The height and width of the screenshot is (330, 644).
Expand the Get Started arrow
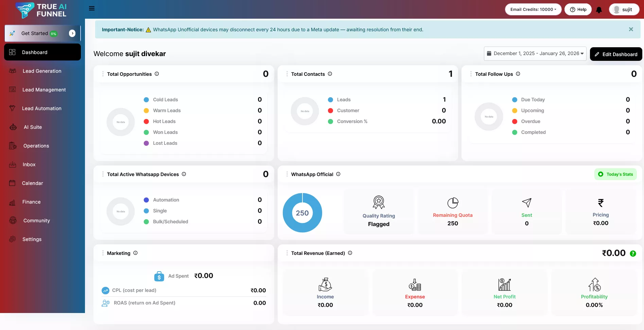pyautogui.click(x=72, y=33)
